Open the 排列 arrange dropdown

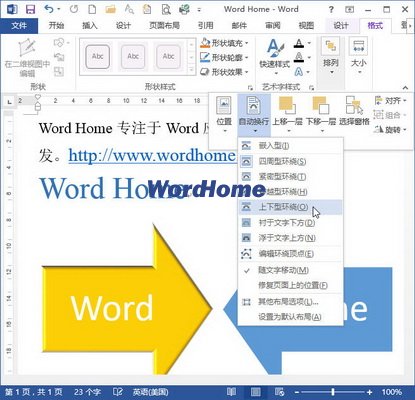(x=331, y=56)
